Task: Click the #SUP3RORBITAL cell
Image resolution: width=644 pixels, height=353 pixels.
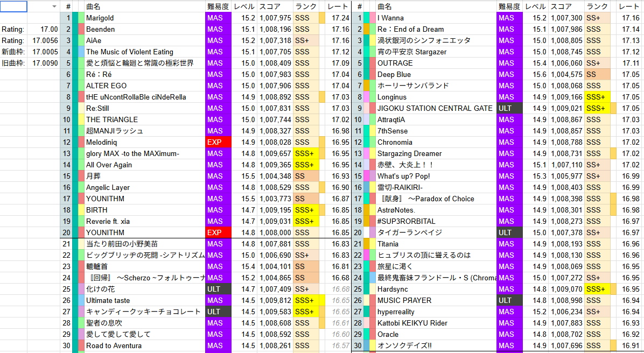Action: coord(436,221)
